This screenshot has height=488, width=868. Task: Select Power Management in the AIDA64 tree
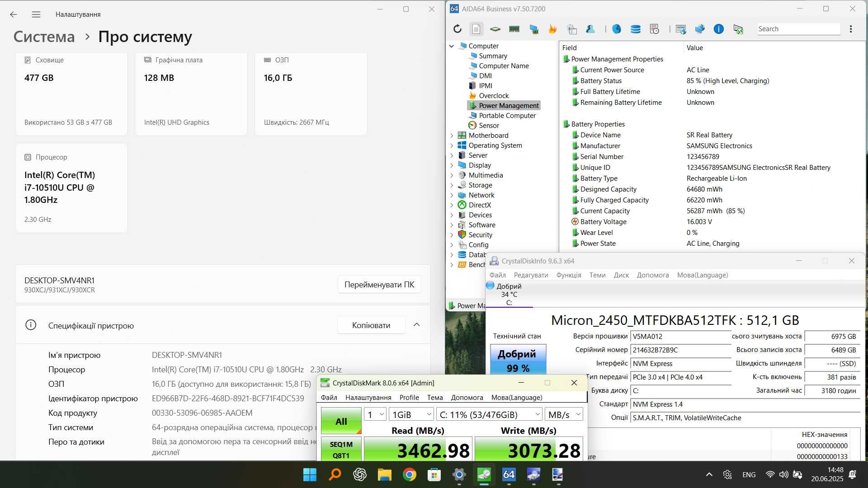tap(504, 106)
